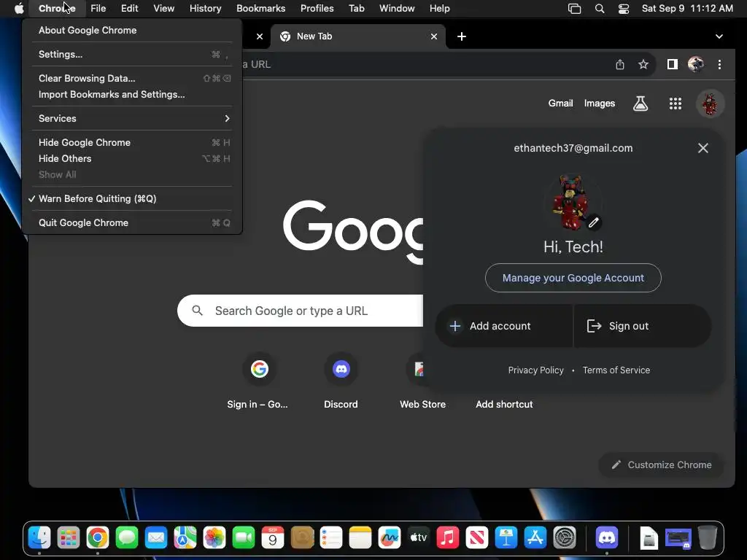Click Google account avatar on page
This screenshot has height=560, width=747.
pos(710,104)
